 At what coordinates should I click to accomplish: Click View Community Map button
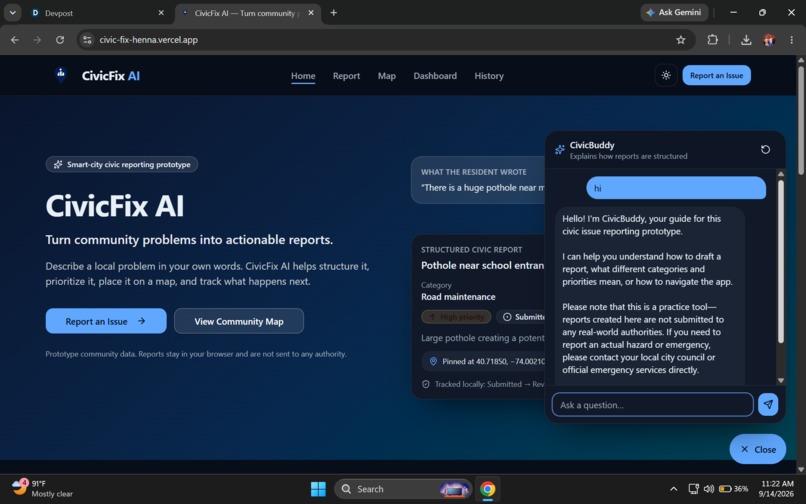pos(239,321)
